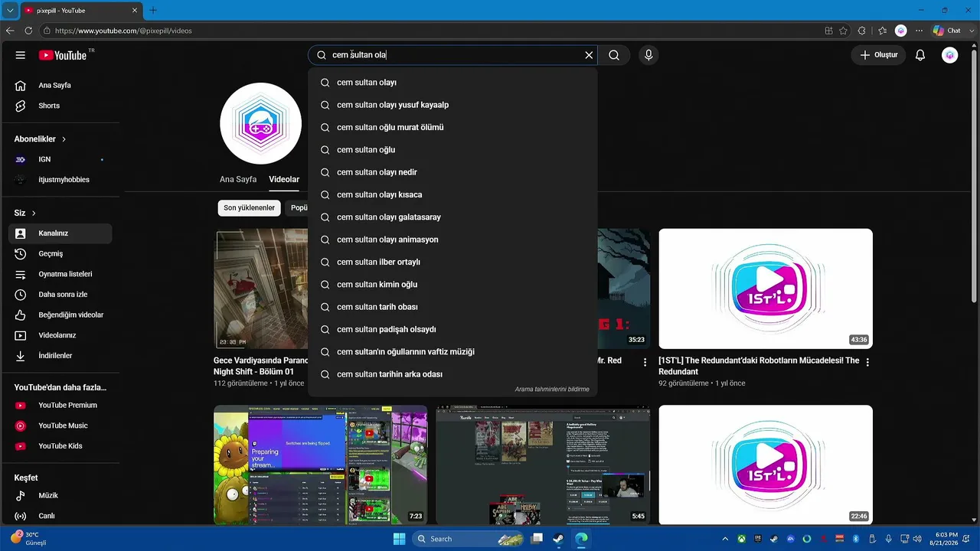Open the browser tab list dropdown
Viewport: 980px width, 551px height.
tap(10, 10)
